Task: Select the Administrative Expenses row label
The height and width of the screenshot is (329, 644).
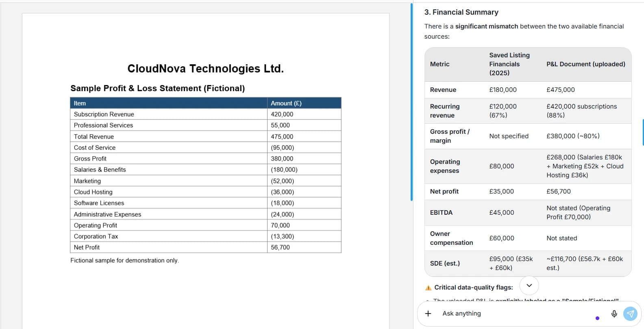Action: tap(107, 214)
